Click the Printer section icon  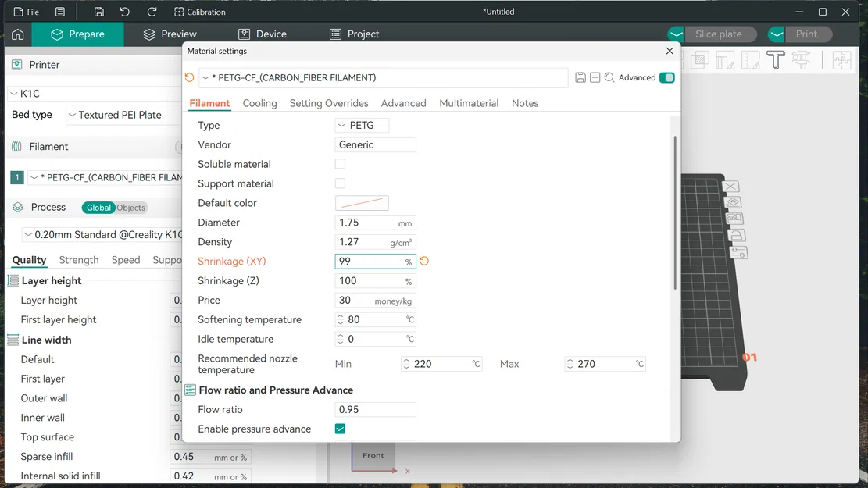[x=17, y=65]
